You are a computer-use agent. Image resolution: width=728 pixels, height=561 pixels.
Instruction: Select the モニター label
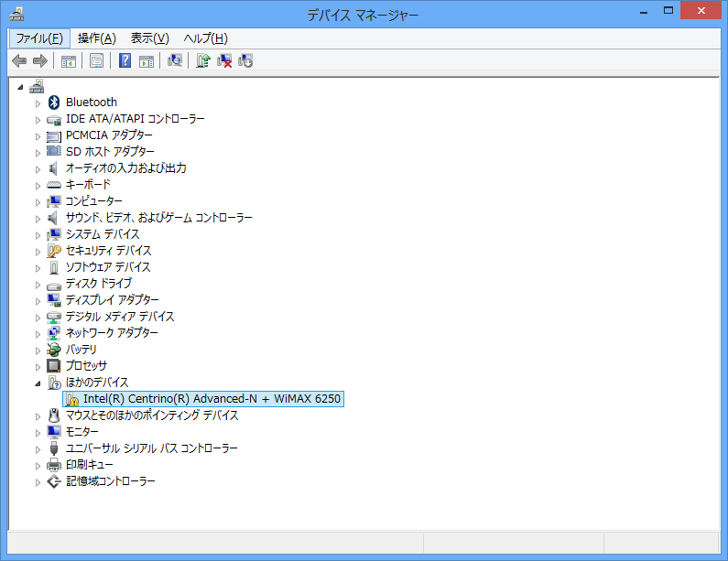[82, 432]
